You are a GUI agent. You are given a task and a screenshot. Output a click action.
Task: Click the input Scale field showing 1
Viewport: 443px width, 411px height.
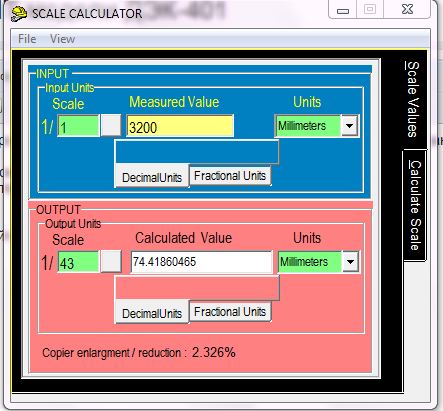79,126
